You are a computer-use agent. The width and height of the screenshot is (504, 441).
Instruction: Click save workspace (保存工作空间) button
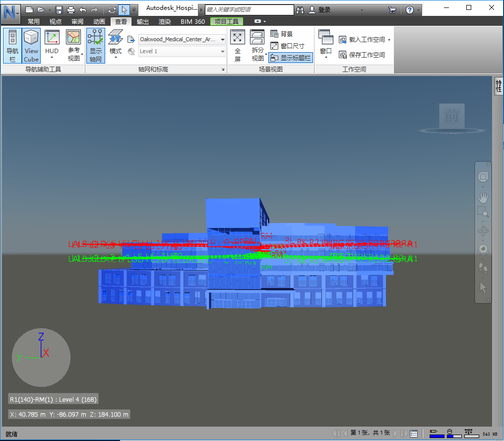point(362,55)
